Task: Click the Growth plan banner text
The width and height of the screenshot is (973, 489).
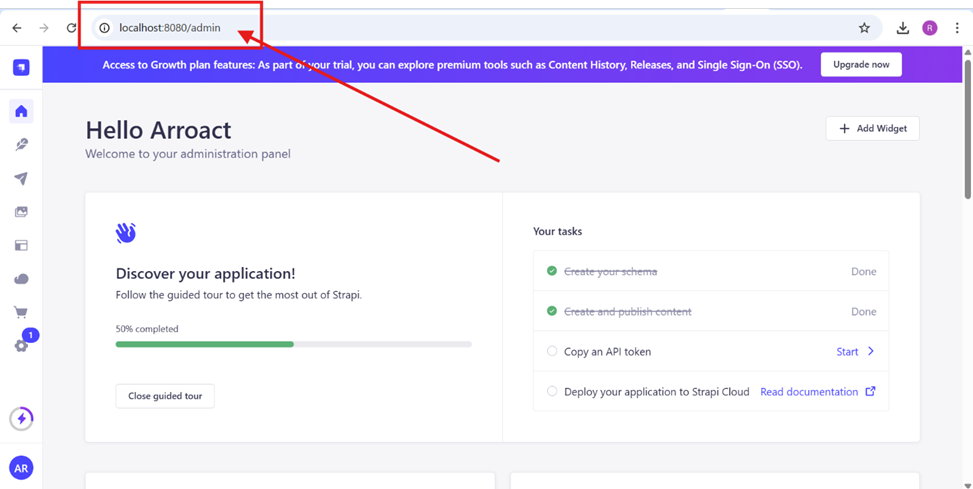Action: (x=453, y=65)
